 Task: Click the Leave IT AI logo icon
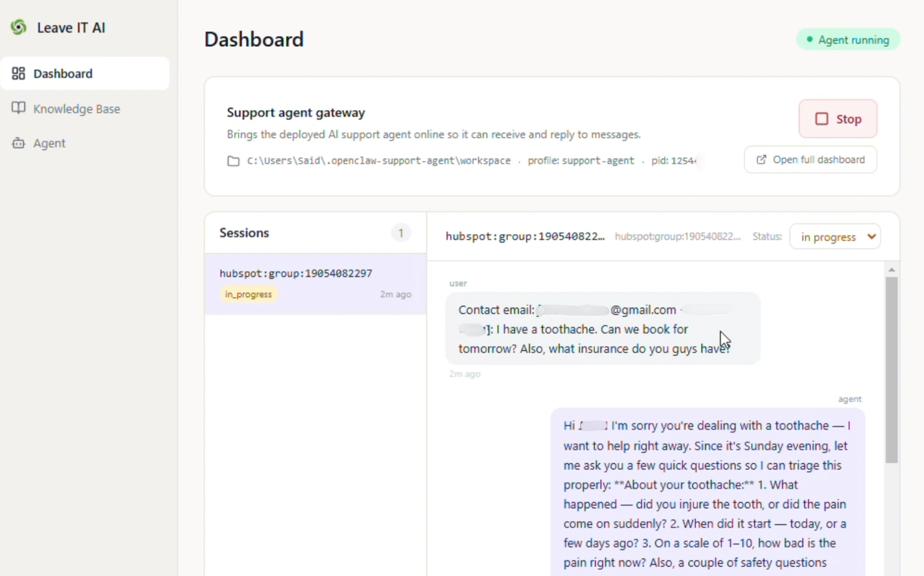tap(19, 27)
